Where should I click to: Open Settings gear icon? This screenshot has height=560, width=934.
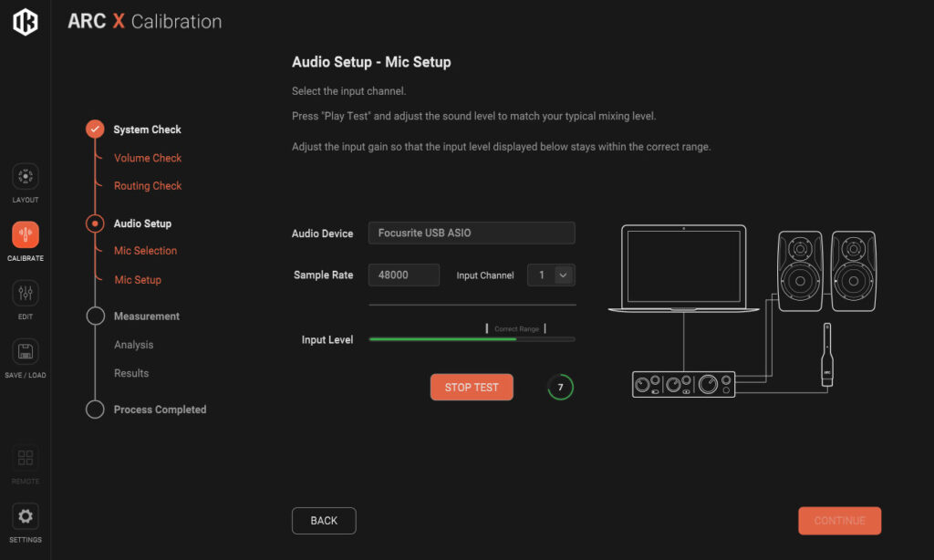click(x=26, y=516)
